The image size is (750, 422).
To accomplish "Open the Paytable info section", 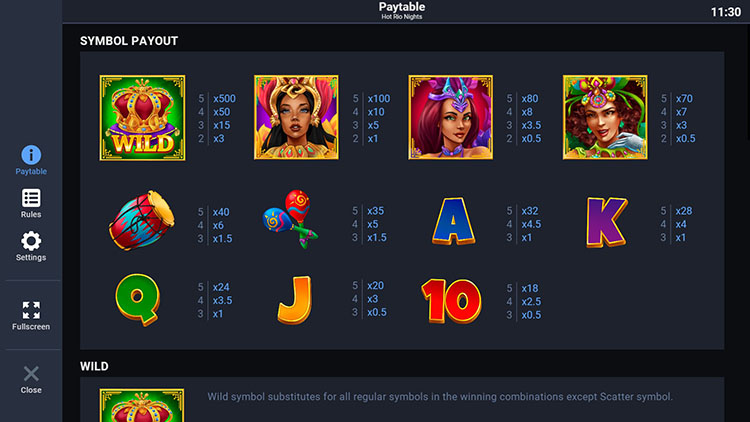I will tap(31, 160).
